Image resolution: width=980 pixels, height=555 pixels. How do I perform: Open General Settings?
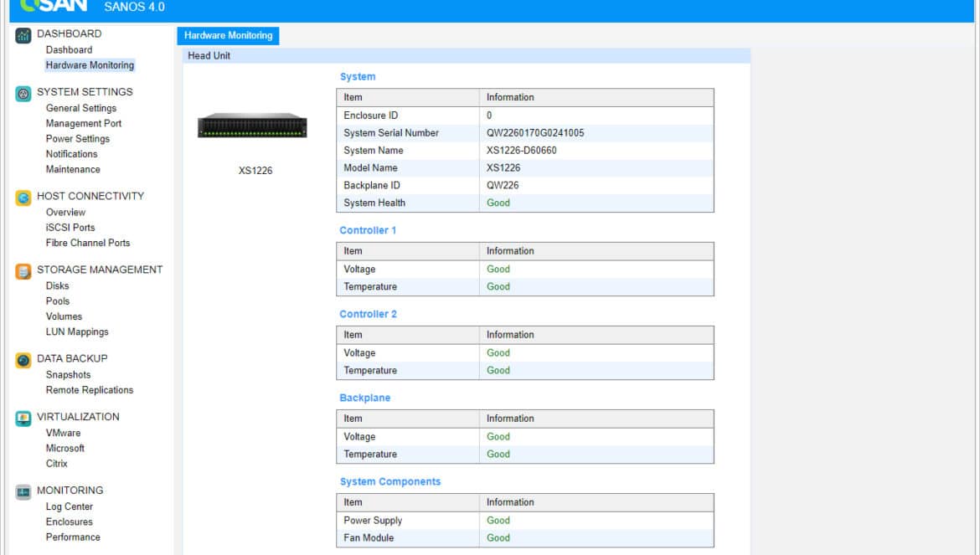pos(80,108)
